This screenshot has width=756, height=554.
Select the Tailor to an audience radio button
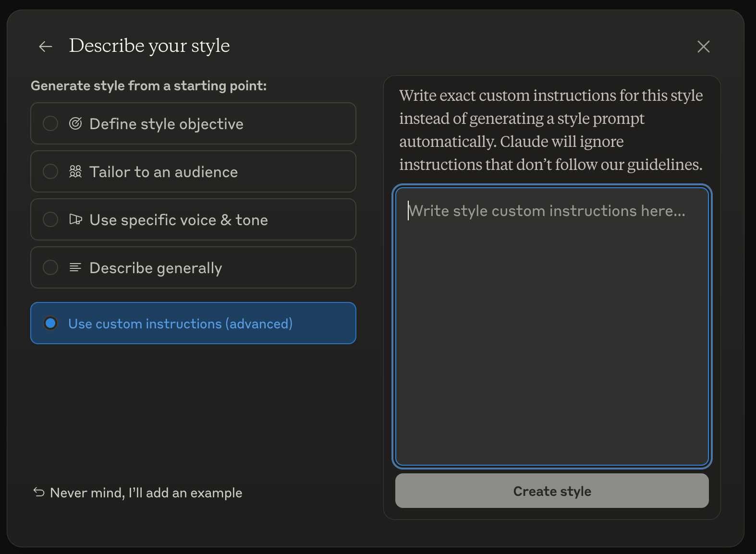(50, 171)
